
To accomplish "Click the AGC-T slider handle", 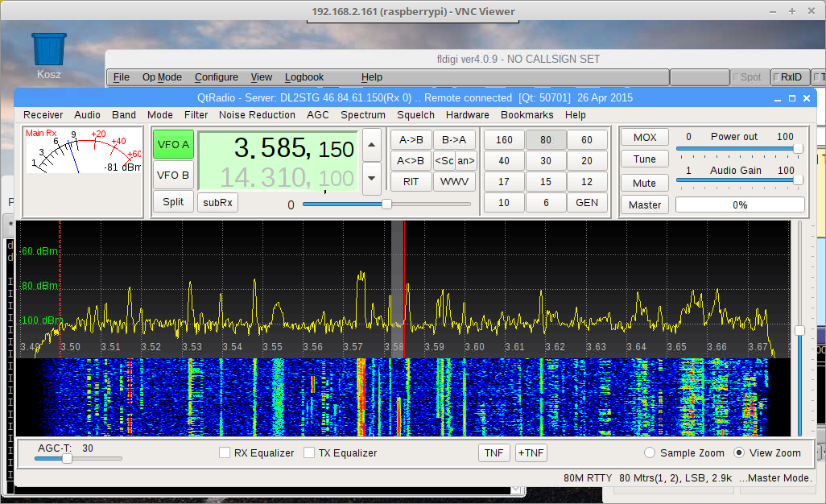I will pos(67,458).
